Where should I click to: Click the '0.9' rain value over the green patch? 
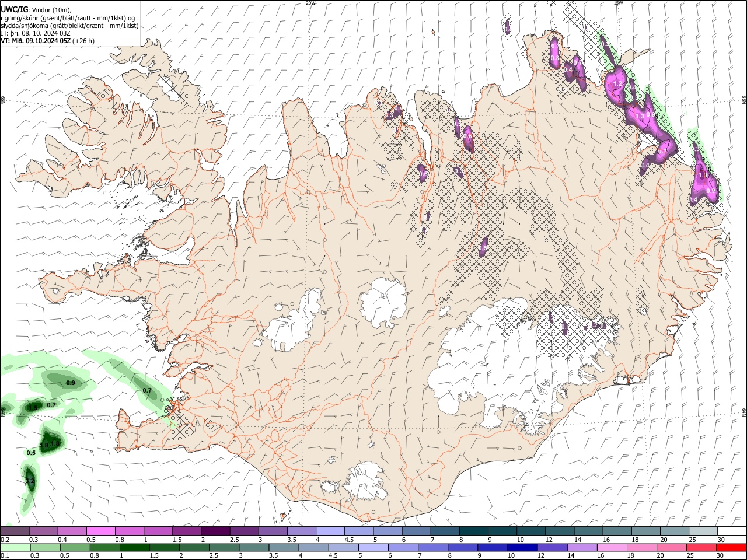pos(71,383)
